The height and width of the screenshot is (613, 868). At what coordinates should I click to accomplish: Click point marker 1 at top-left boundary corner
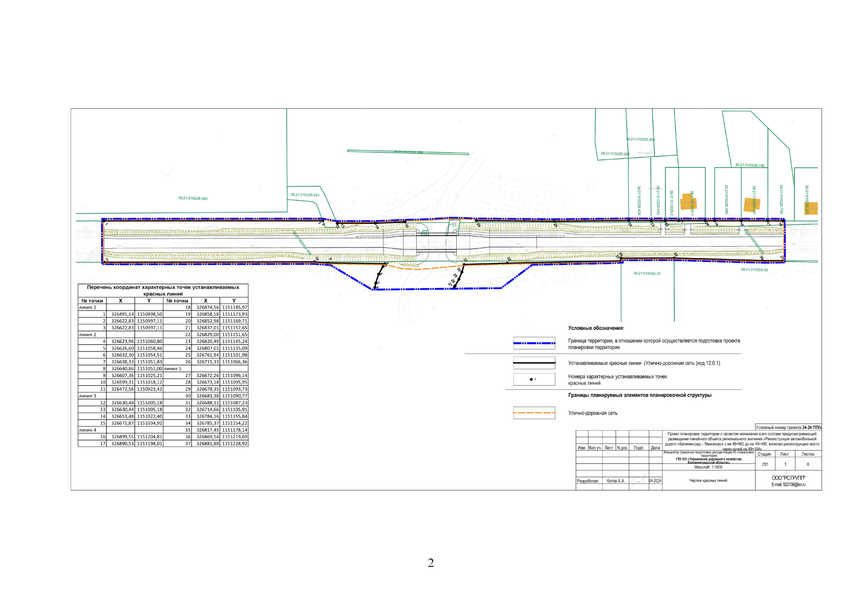point(104,221)
